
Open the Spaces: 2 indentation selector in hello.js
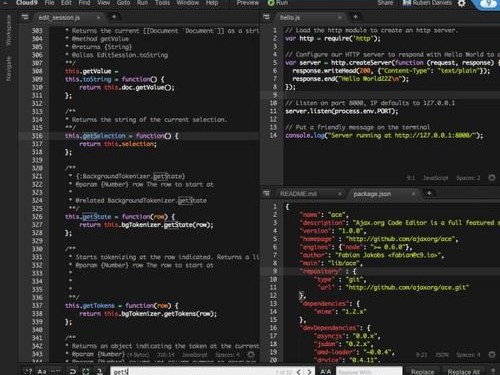(x=468, y=178)
